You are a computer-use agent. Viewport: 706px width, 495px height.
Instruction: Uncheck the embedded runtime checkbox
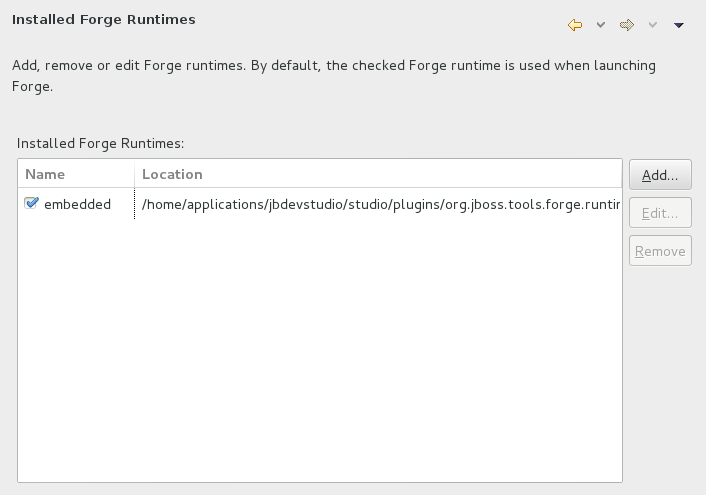tap(32, 204)
